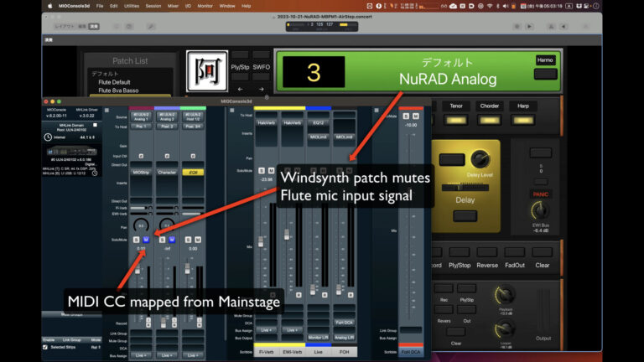Open the Analog 2 source dropdown
Screen dimensions: 644x362
(167, 116)
